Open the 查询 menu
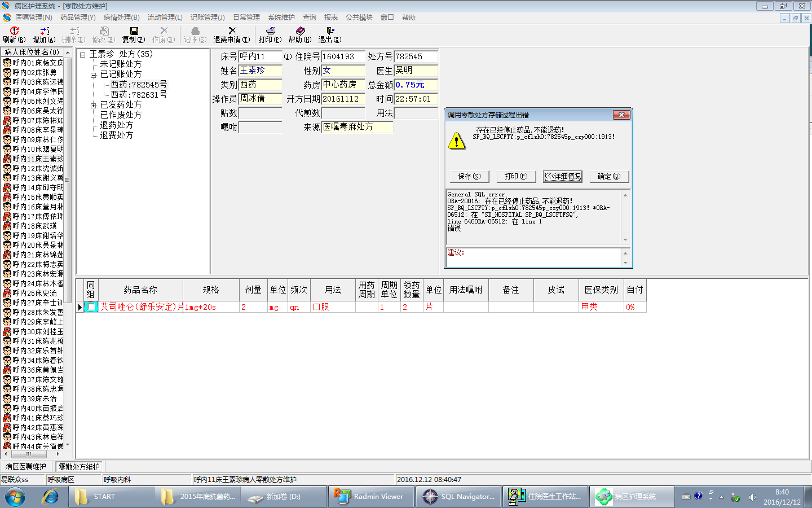 [310, 17]
